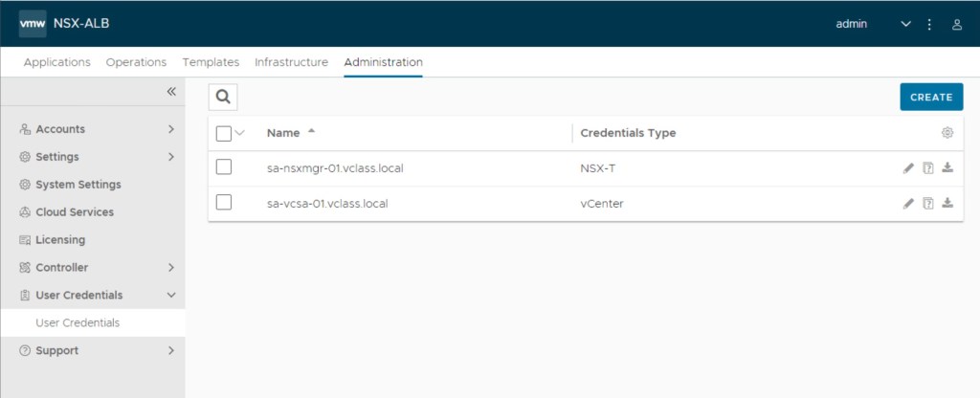Open the table column settings gear
Viewport: 980px width, 398px height.
point(947,133)
